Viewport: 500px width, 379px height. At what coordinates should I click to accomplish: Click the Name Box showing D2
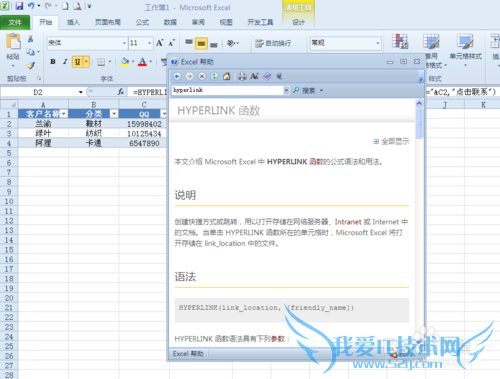tap(38, 92)
